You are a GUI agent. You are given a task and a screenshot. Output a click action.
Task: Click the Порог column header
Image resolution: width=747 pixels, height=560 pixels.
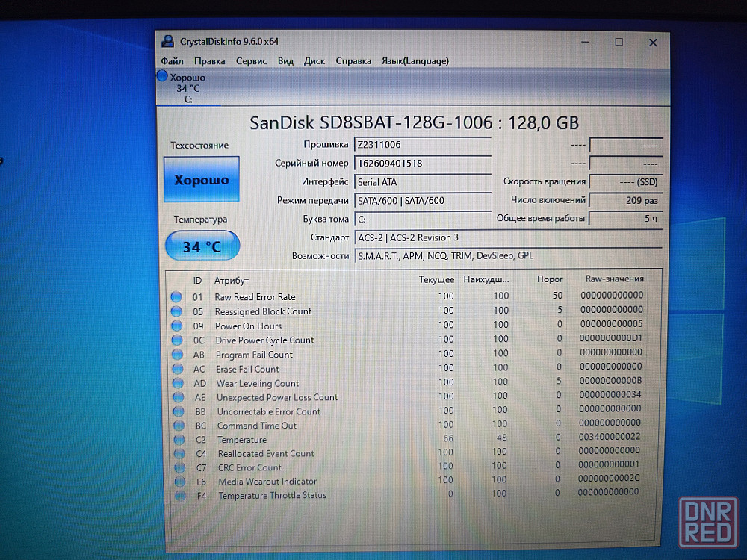coord(549,279)
